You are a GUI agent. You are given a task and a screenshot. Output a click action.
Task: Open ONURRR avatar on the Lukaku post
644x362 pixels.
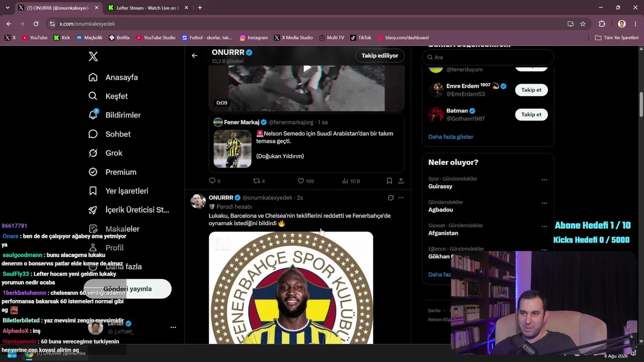pyautogui.click(x=198, y=201)
